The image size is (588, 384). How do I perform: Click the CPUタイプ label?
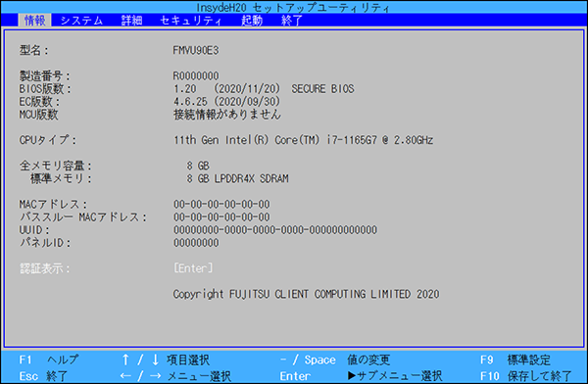pyautogui.click(x=48, y=140)
